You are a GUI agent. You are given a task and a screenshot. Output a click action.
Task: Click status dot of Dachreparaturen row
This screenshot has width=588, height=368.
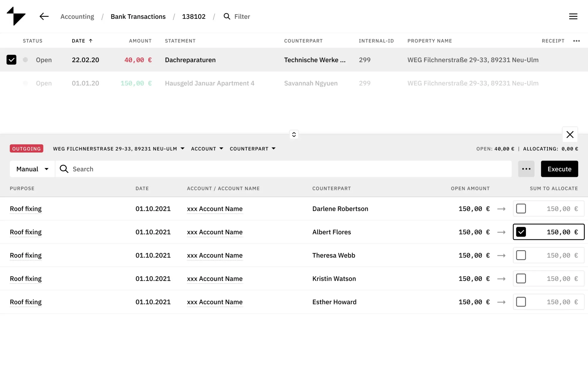pos(25,60)
